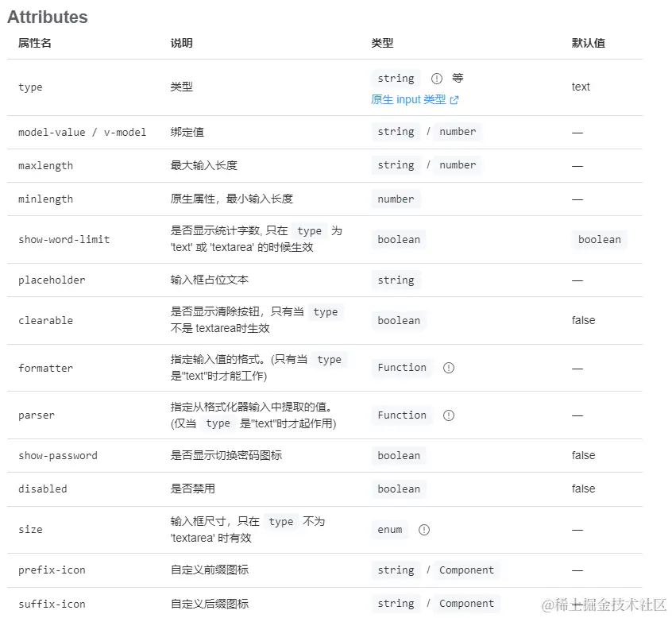Screen dimensions: 672x618
Task: Click the boolean tag in the disabled row
Action: click(399, 489)
